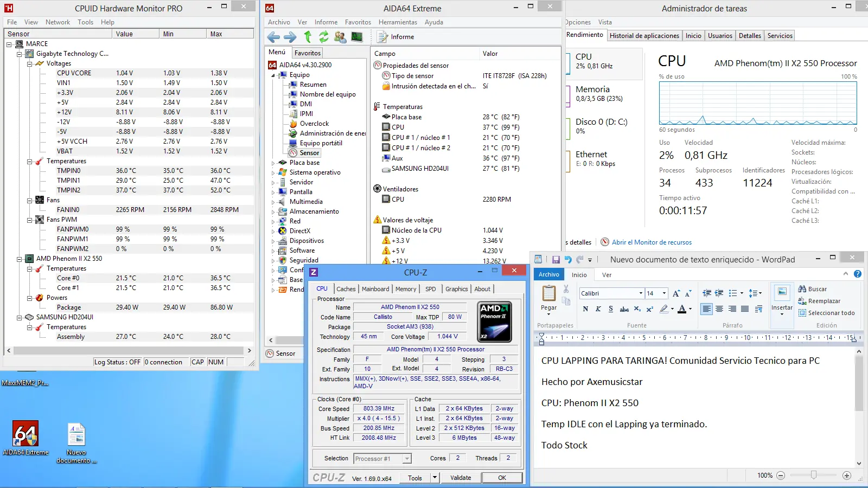Click Abrir el Monitor de recursos link
Screen dimensions: 868x488
pos(652,242)
